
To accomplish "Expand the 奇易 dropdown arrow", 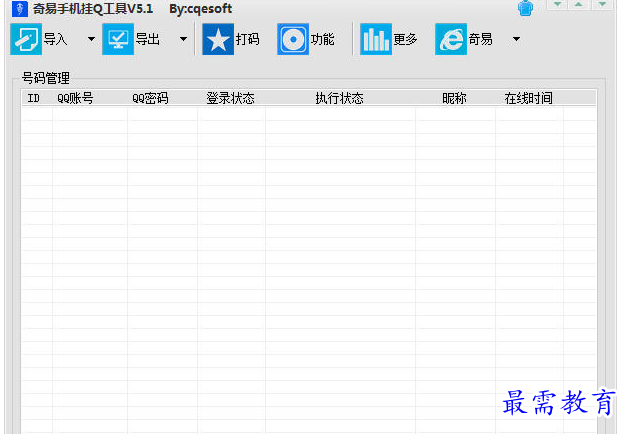I will point(516,39).
